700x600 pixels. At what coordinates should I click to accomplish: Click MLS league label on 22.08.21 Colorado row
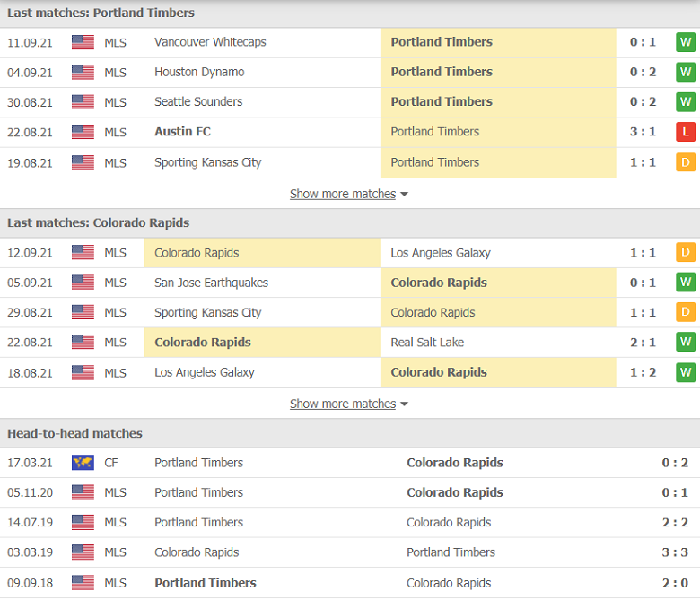tap(116, 343)
